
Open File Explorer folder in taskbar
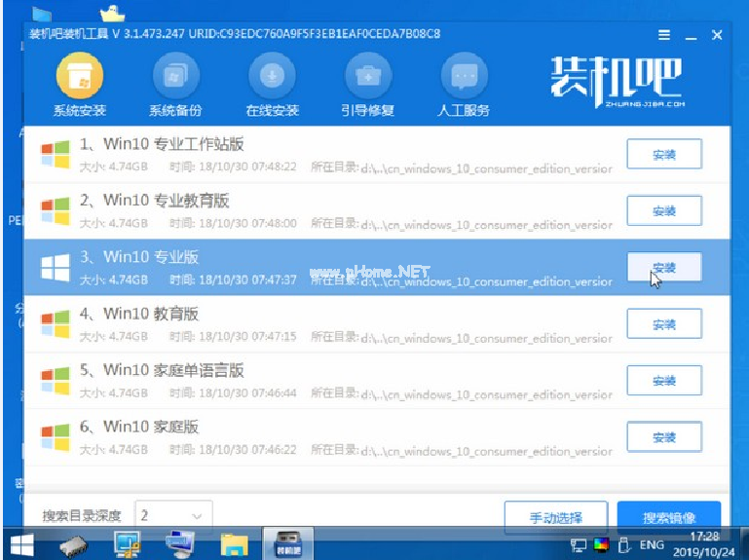(x=235, y=543)
